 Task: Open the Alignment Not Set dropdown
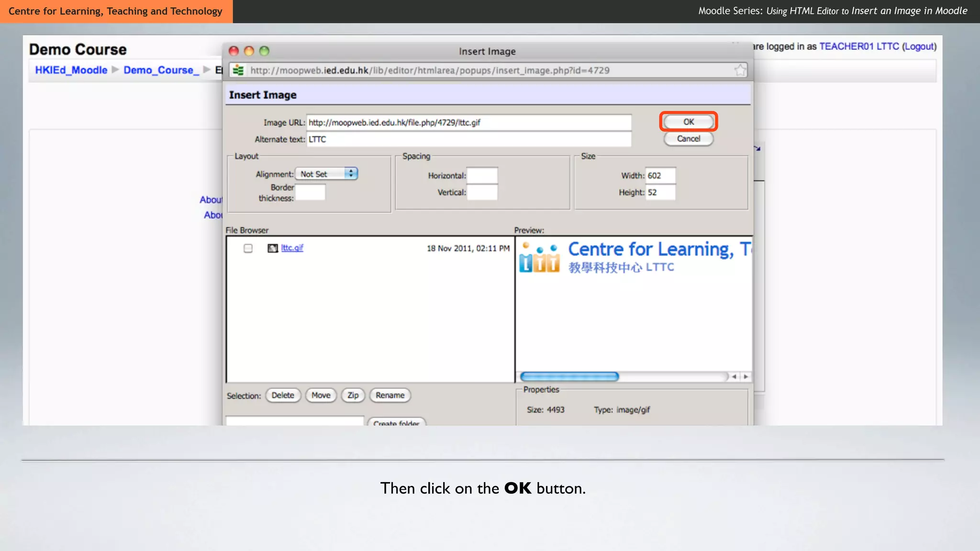coord(326,174)
